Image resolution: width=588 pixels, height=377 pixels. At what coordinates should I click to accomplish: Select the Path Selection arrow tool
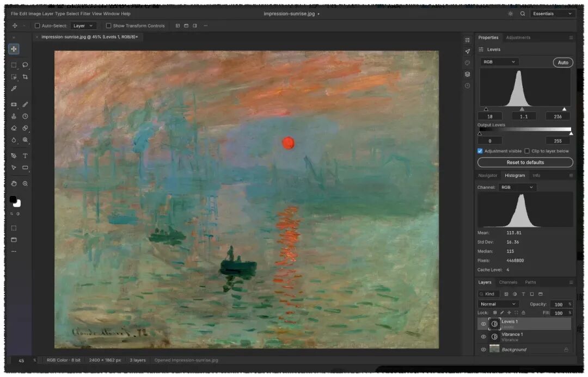(x=14, y=168)
